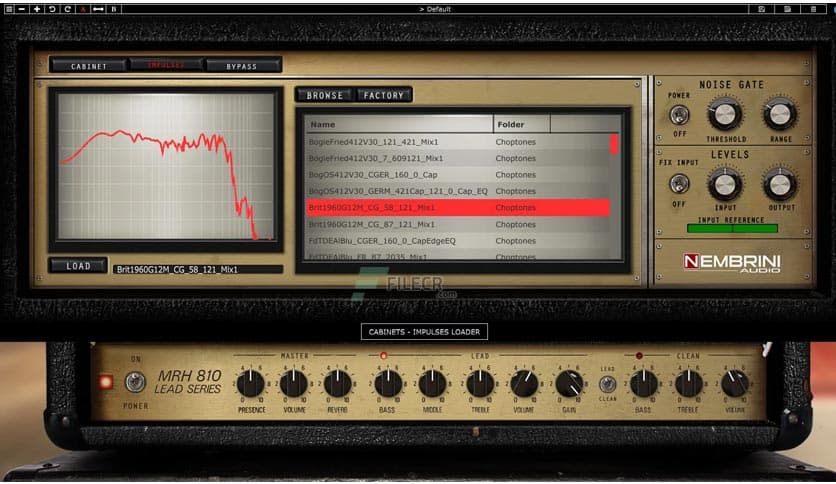
Task: Flip the LEAD/CLEAN channel switch
Action: (x=607, y=384)
